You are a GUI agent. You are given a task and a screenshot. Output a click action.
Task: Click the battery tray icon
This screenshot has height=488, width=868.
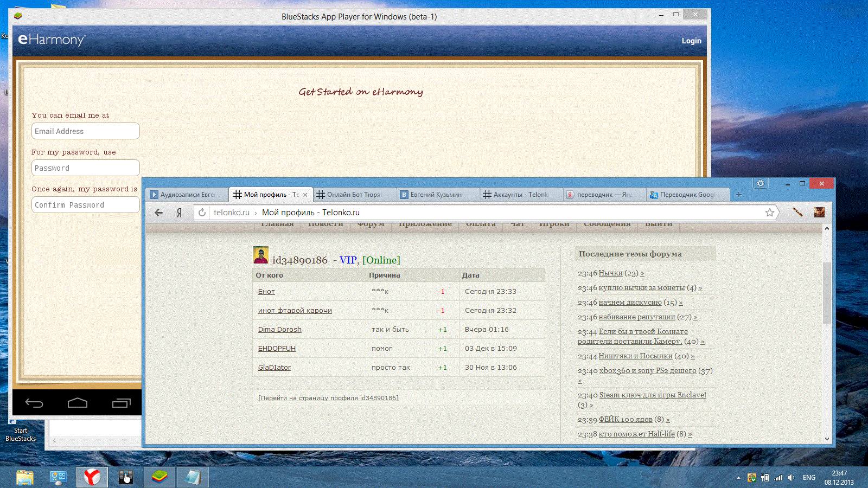click(765, 478)
